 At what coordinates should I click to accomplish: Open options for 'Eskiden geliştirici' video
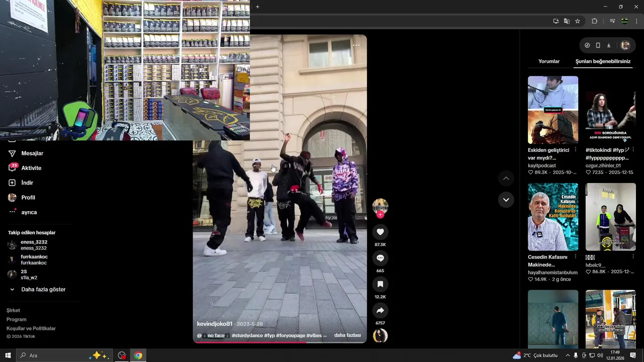coord(576,150)
